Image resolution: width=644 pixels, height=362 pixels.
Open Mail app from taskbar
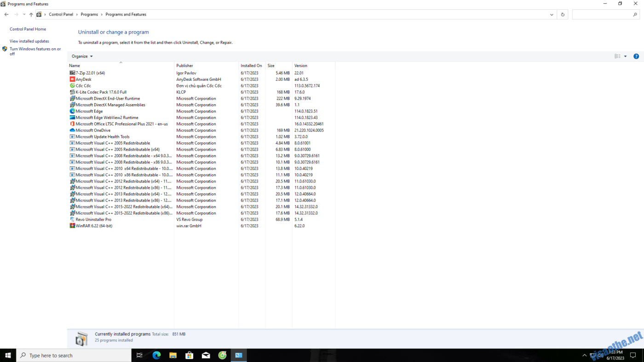click(x=206, y=355)
